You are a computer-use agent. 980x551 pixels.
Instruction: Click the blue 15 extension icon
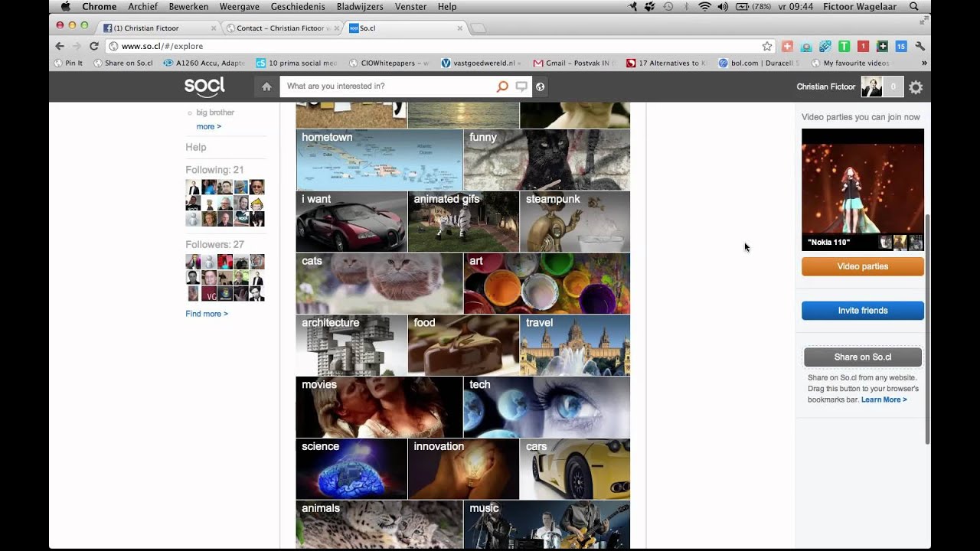[901, 46]
